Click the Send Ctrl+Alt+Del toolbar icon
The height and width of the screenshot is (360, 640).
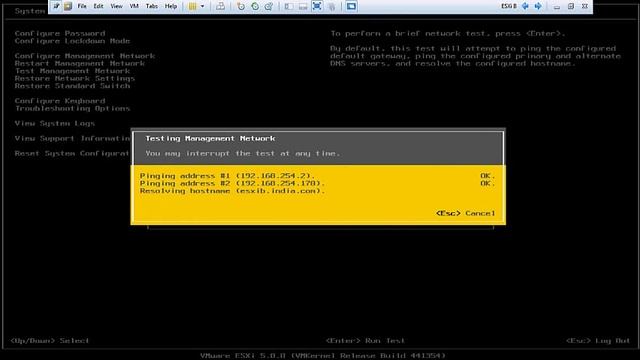(x=220, y=6)
